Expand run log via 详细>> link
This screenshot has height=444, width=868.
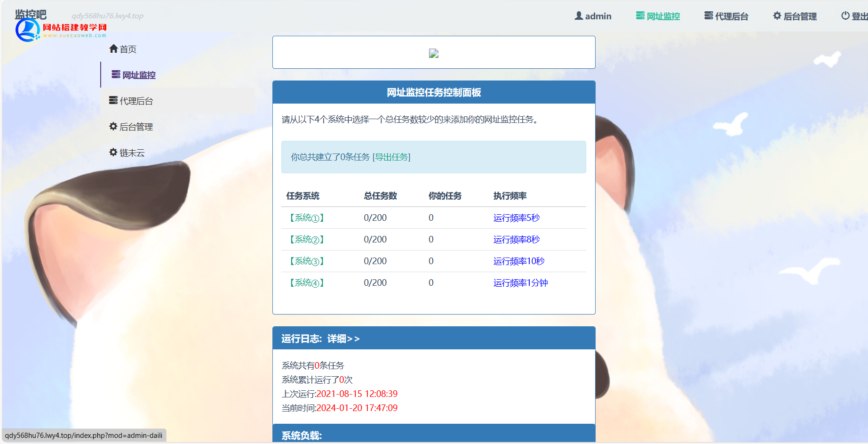343,339
